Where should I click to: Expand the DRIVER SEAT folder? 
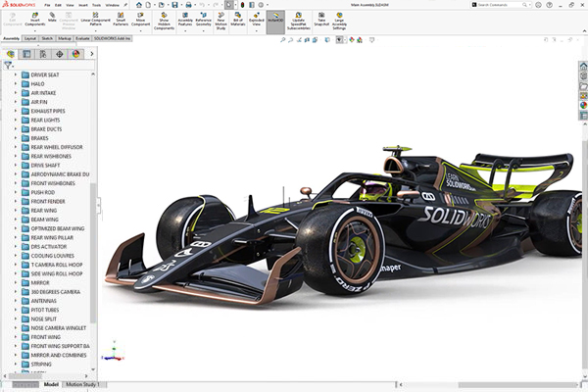tap(16, 74)
